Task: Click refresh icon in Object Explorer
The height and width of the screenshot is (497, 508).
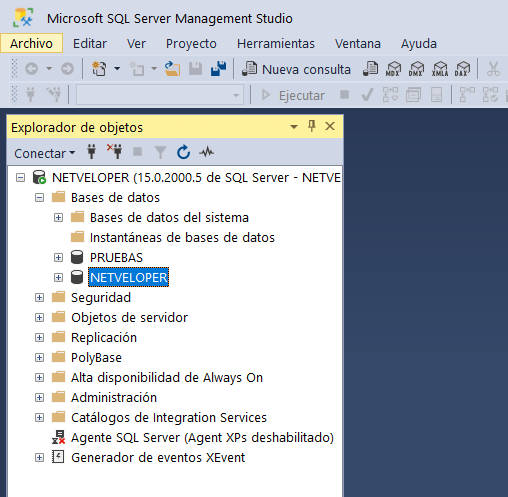Action: (x=183, y=152)
